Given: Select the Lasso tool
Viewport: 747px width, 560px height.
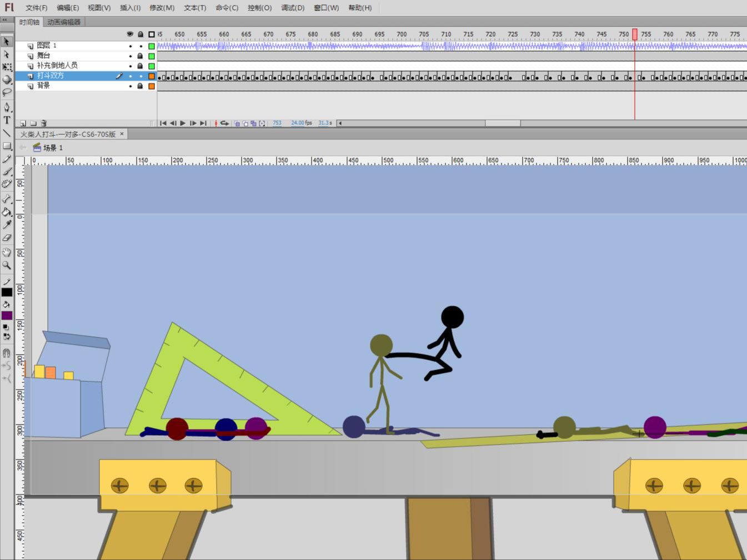Looking at the screenshot, I should 7,92.
